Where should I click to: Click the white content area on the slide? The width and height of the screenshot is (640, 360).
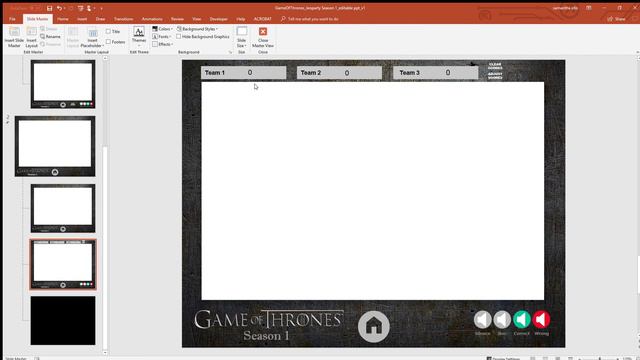point(373,191)
